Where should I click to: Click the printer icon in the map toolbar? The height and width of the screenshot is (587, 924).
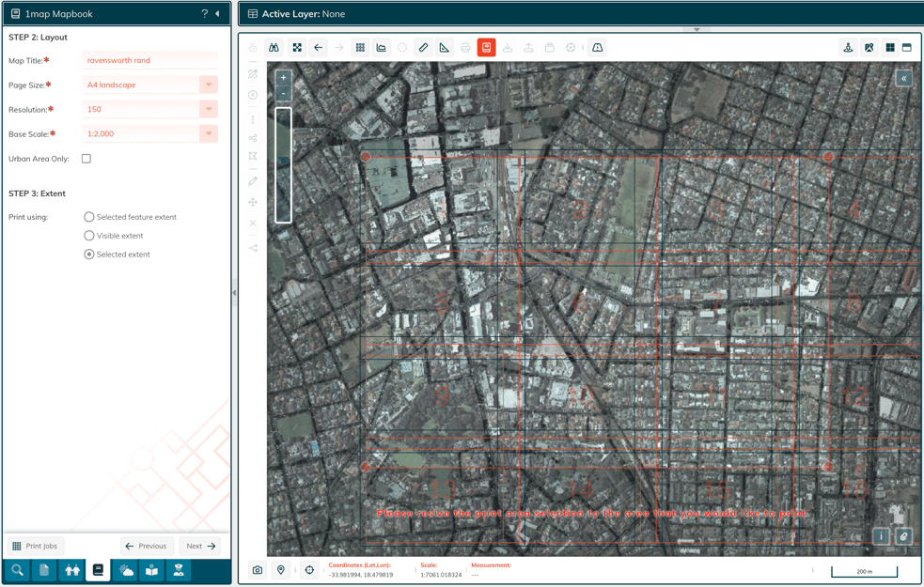click(465, 47)
